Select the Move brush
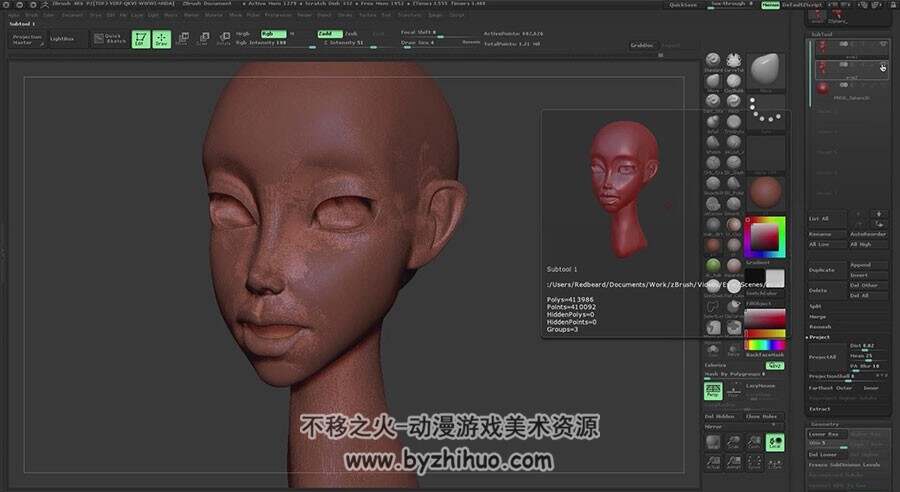Image resolution: width=900 pixels, height=492 pixels. pos(713,81)
